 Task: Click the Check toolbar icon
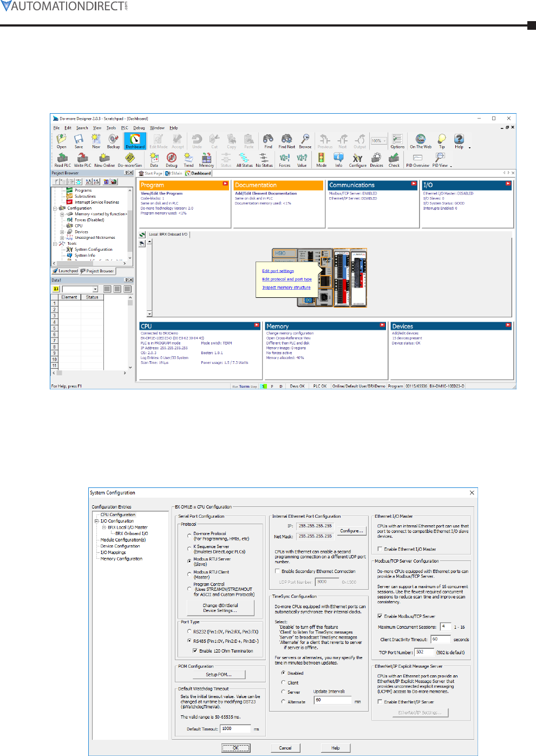pos(394,160)
